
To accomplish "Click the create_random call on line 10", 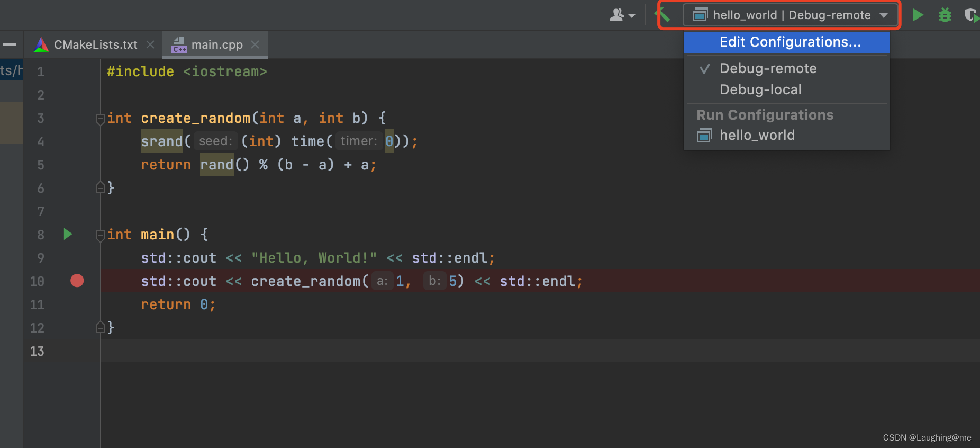I will tap(305, 281).
